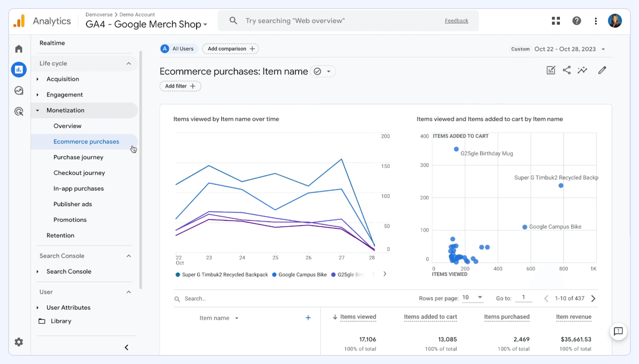Select the Reports icon in left navigation

[x=18, y=70]
